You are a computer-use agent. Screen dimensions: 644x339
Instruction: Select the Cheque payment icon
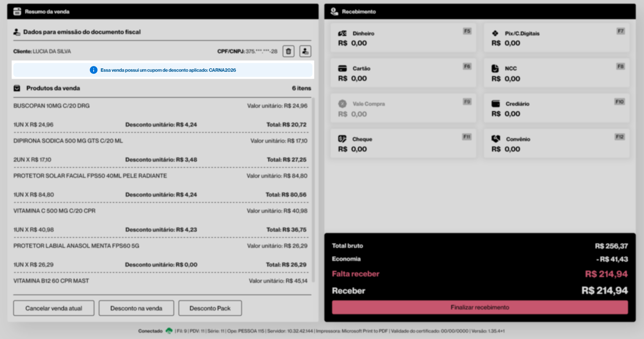point(342,139)
